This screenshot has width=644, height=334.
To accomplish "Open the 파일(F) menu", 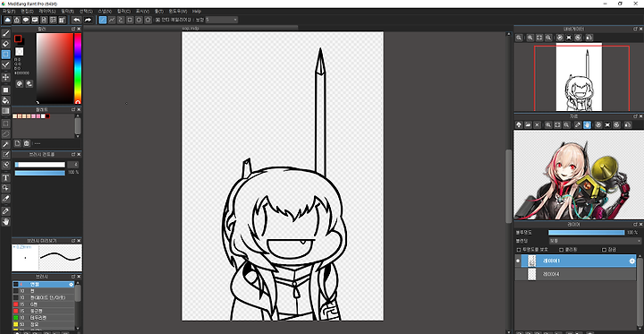I will [x=8, y=11].
